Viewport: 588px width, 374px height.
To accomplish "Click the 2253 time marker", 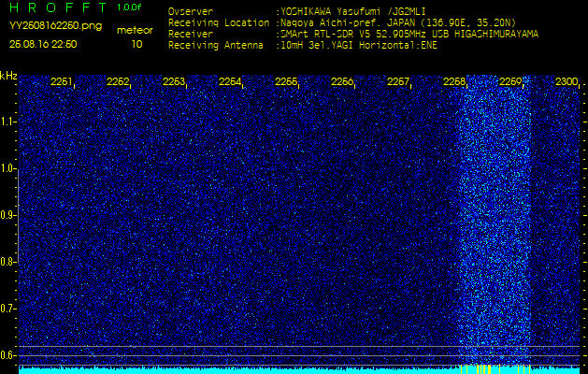I will (x=174, y=81).
